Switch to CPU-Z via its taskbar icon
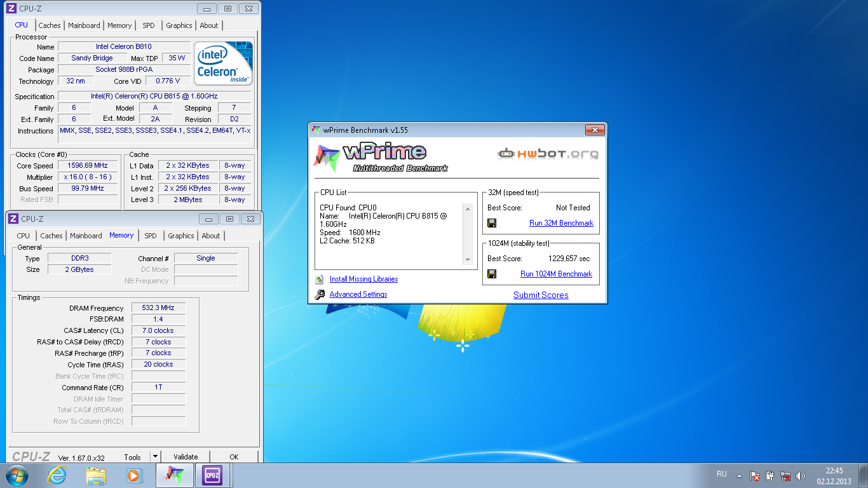Image resolution: width=868 pixels, height=488 pixels. click(x=212, y=475)
